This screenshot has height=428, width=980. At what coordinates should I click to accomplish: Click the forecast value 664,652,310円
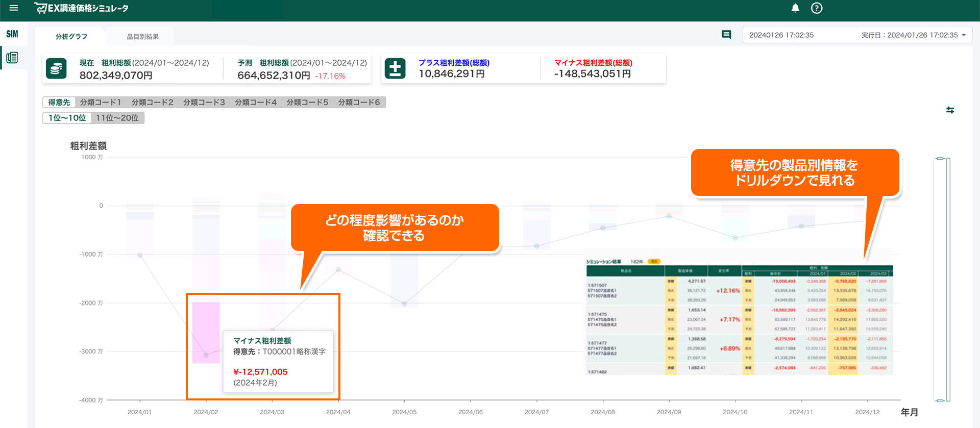(x=274, y=75)
